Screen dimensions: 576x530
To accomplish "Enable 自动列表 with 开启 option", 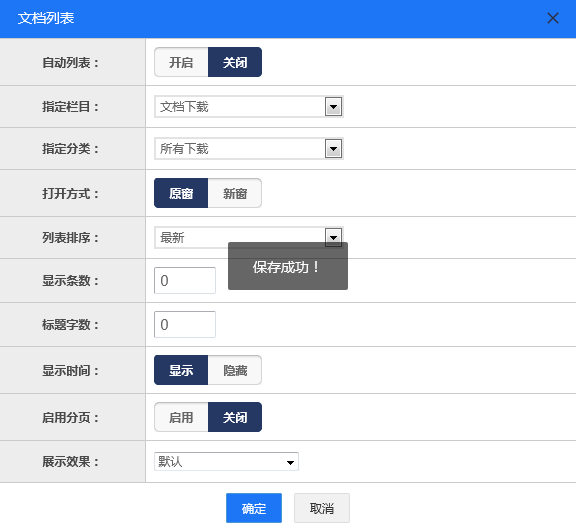I will pos(181,62).
